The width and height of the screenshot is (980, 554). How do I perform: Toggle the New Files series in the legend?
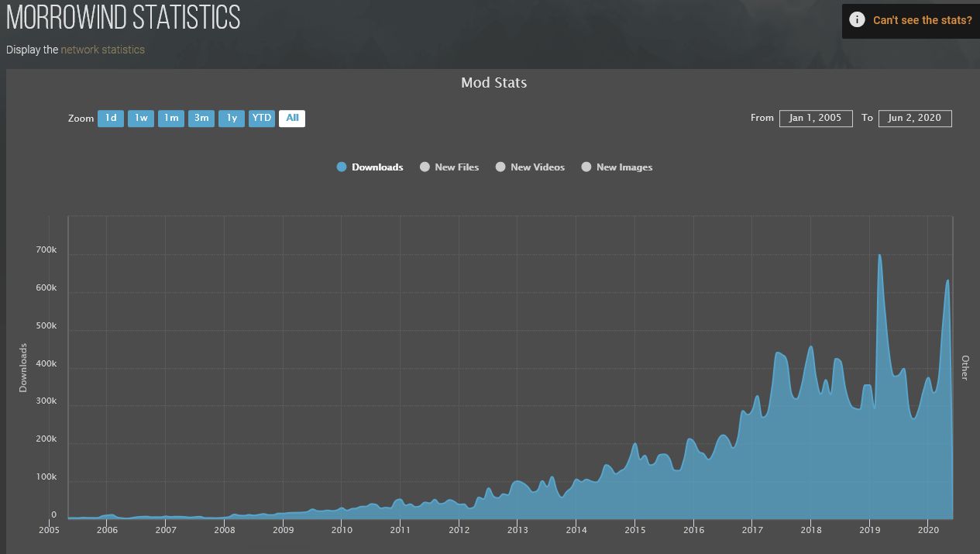(449, 167)
